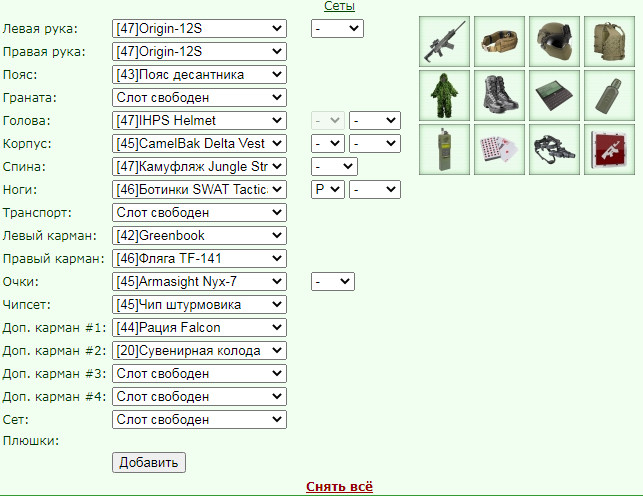Click the IHPS helmet item icon
Screen dimensions: 643x496
click(x=554, y=41)
